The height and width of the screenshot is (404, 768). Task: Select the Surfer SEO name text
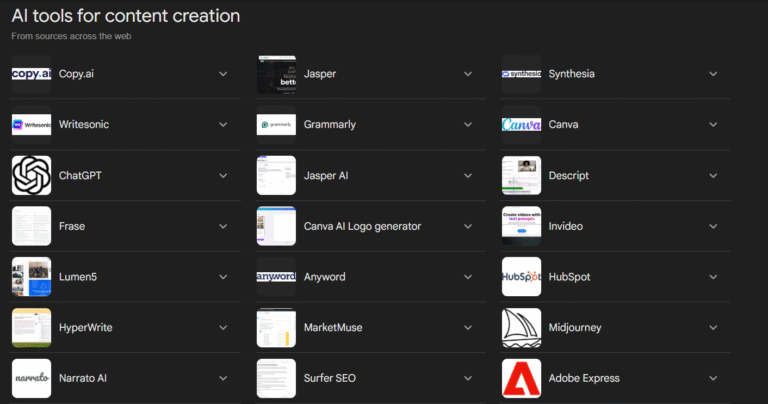click(x=329, y=378)
